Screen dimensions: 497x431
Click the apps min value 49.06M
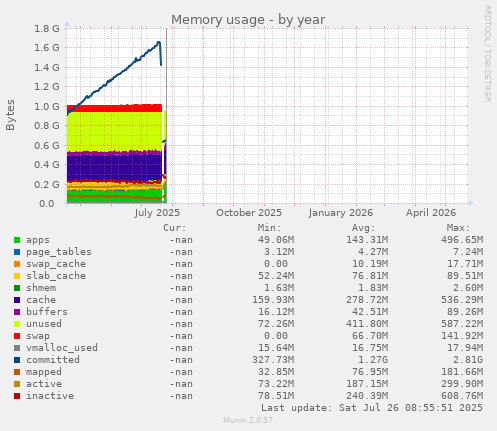pos(276,240)
